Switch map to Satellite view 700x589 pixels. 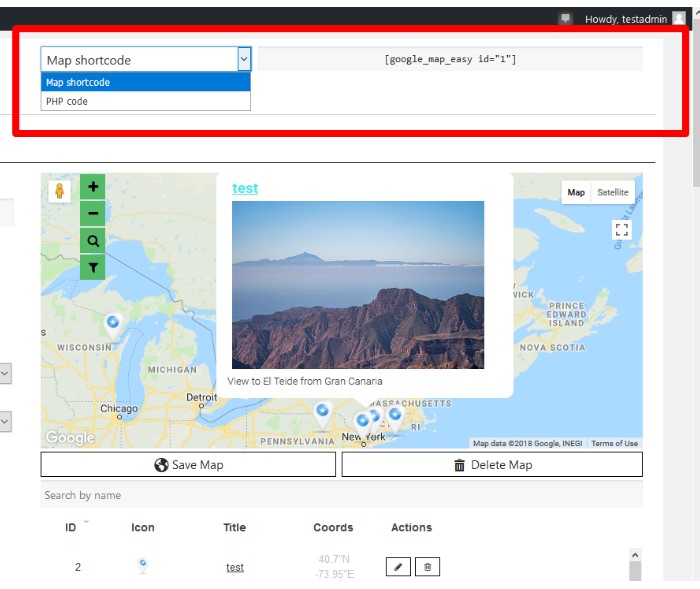613,193
